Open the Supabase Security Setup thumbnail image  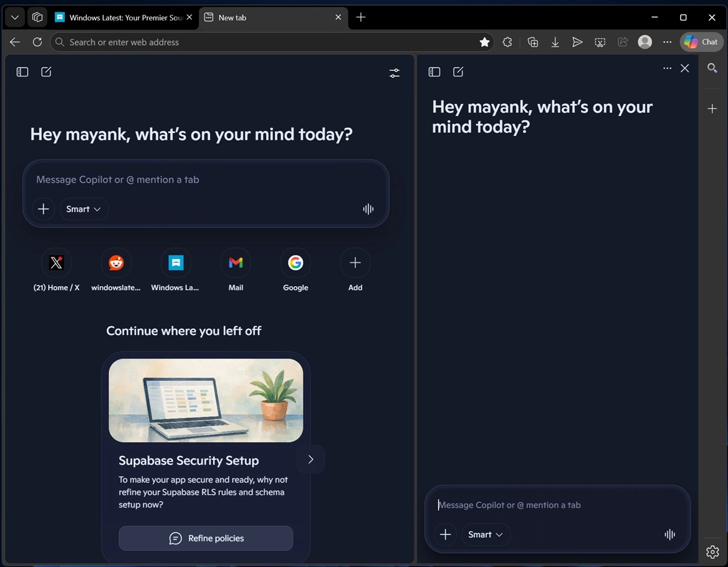tap(206, 400)
